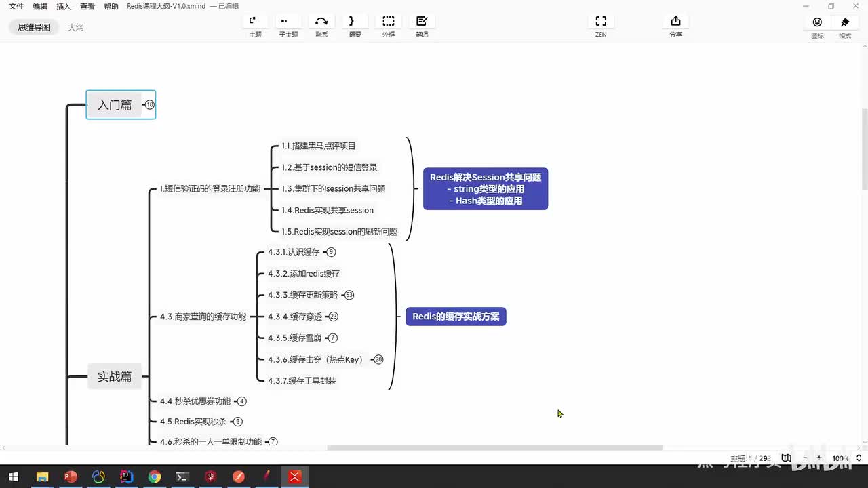This screenshot has height=488, width=868.
Task: Select summary box Redis的缓存实战方案
Action: point(456,317)
